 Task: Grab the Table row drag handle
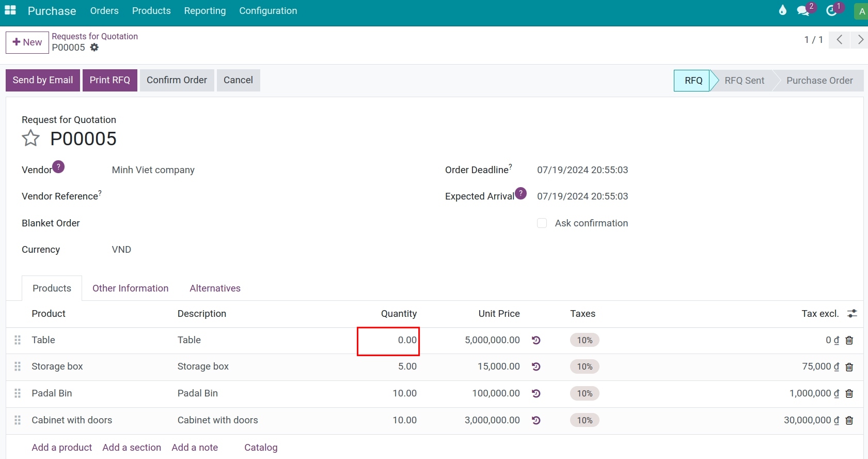pyautogui.click(x=18, y=340)
